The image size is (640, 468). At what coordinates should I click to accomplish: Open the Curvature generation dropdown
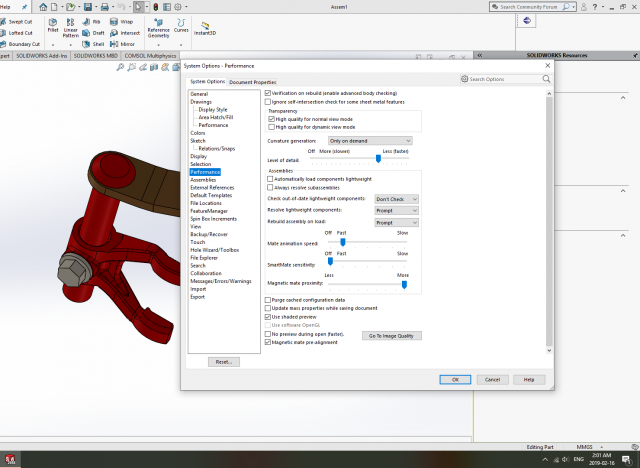coord(370,141)
